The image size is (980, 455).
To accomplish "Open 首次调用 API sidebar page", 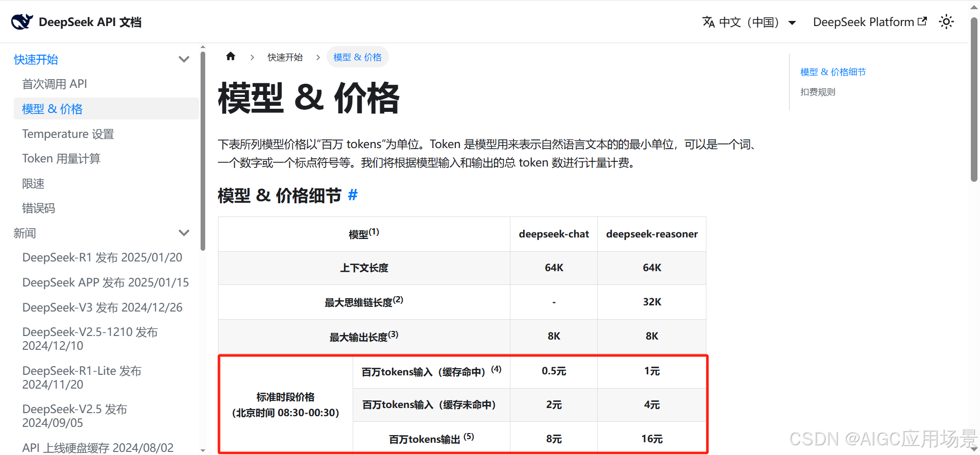I will [55, 84].
